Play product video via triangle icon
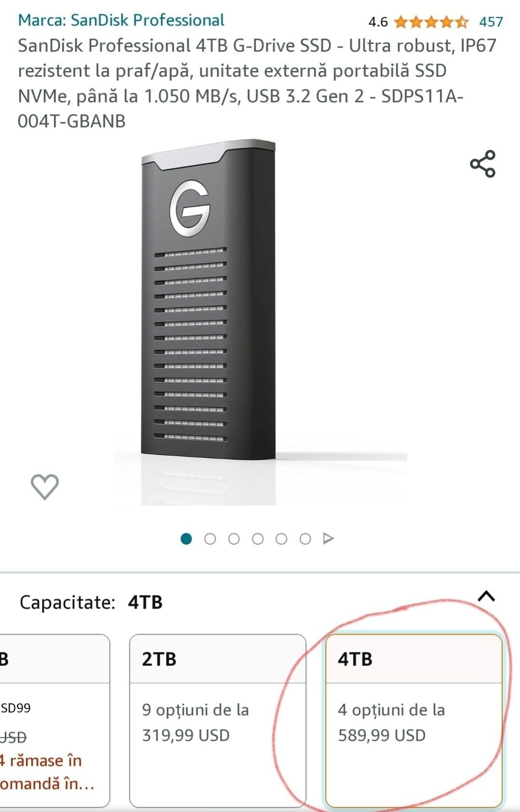Image resolution: width=520 pixels, height=812 pixels. (328, 538)
